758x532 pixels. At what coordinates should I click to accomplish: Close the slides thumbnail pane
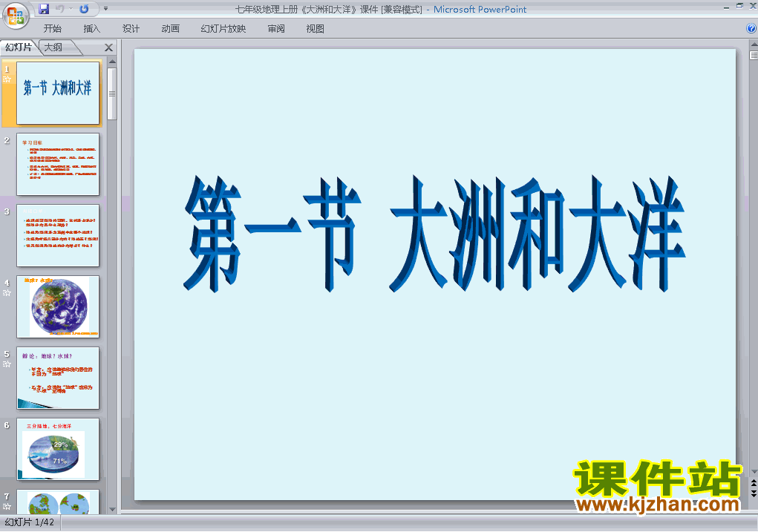(109, 47)
